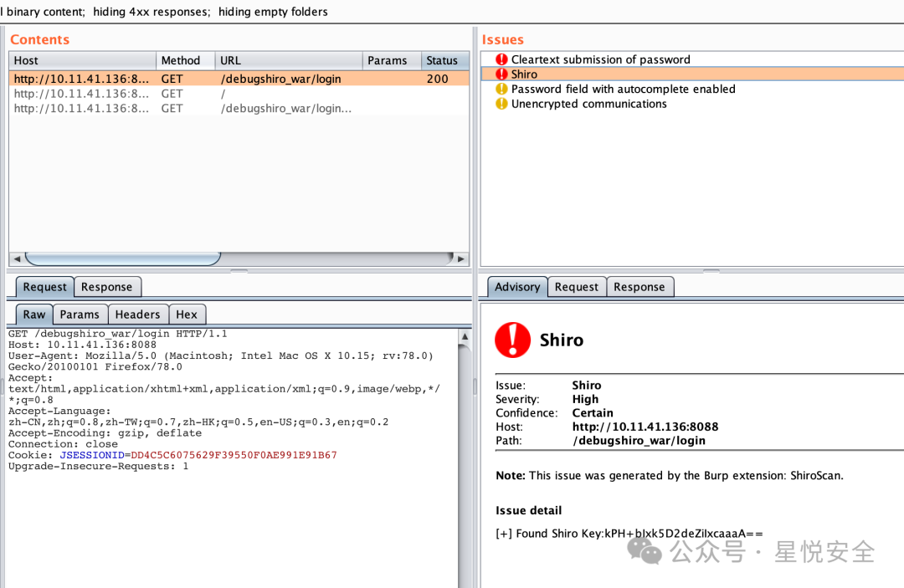
Task: Click the JSESSIONID cookie name in the request
Action: [92, 455]
